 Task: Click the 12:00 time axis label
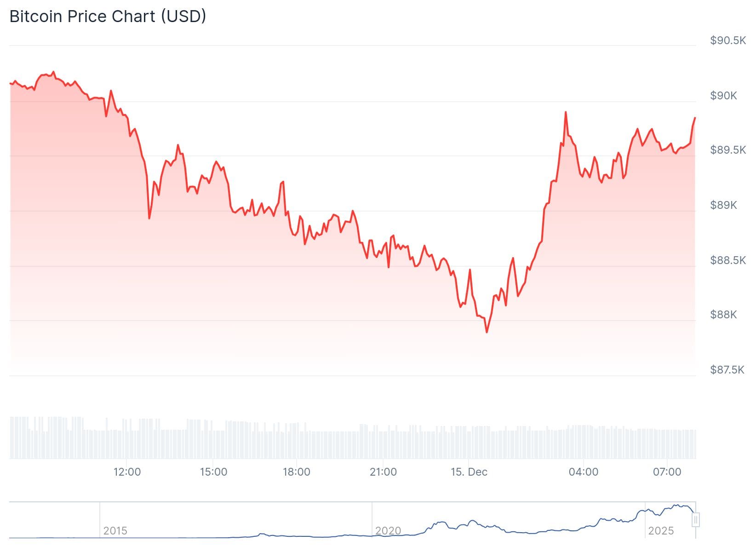[x=127, y=472]
